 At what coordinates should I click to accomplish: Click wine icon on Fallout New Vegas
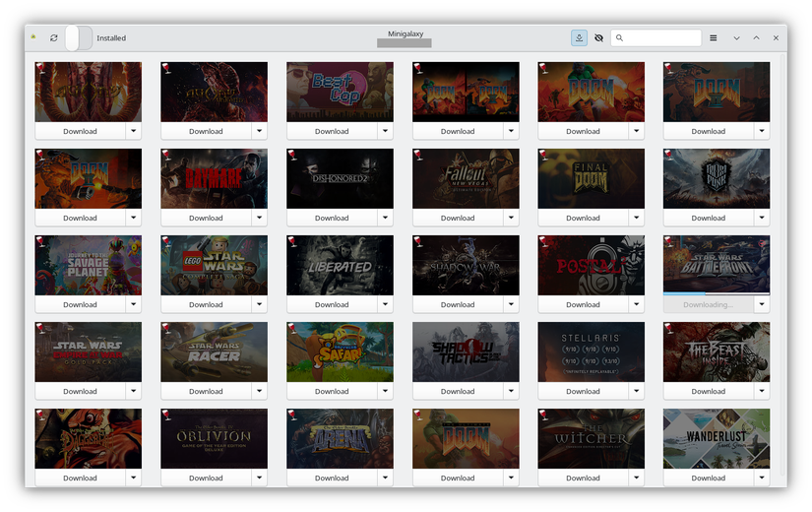click(x=418, y=155)
